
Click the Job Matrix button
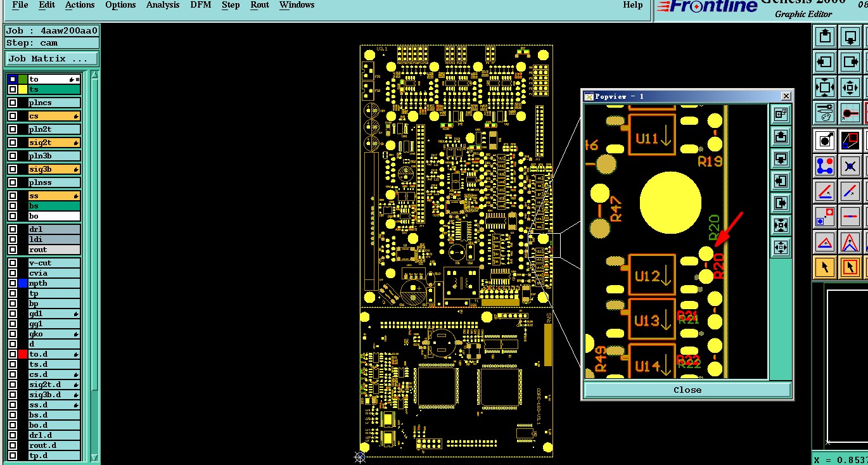coord(52,59)
